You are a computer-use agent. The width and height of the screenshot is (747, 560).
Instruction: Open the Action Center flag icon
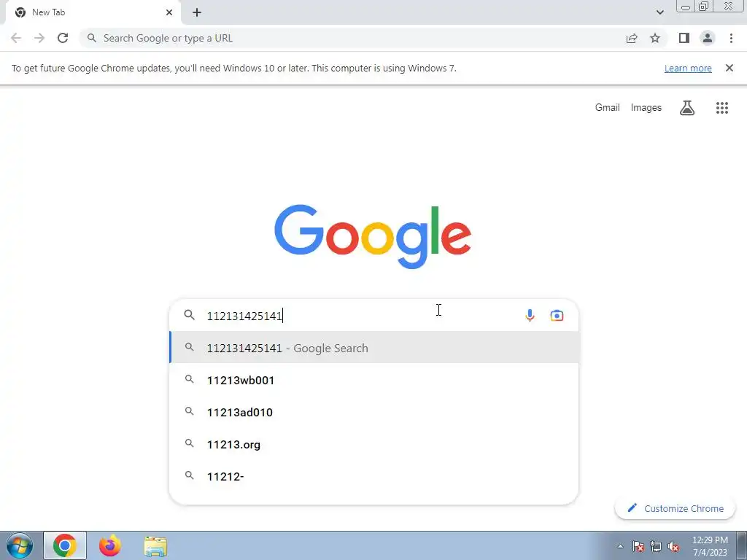tap(638, 546)
